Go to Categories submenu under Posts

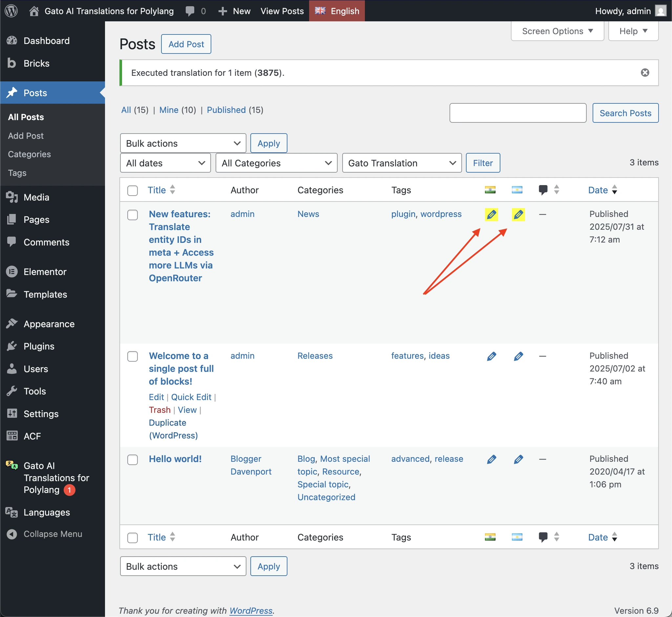pos(30,154)
